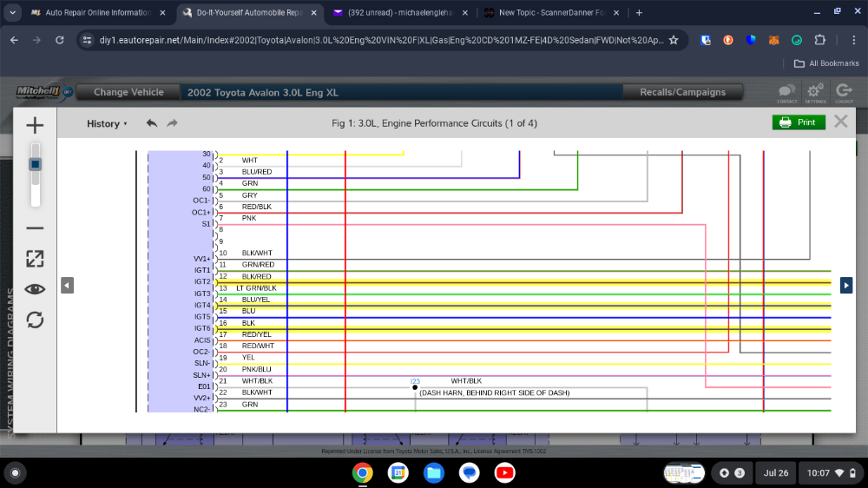
Task: Click the zoom level slider handle
Action: pyautogui.click(x=35, y=164)
